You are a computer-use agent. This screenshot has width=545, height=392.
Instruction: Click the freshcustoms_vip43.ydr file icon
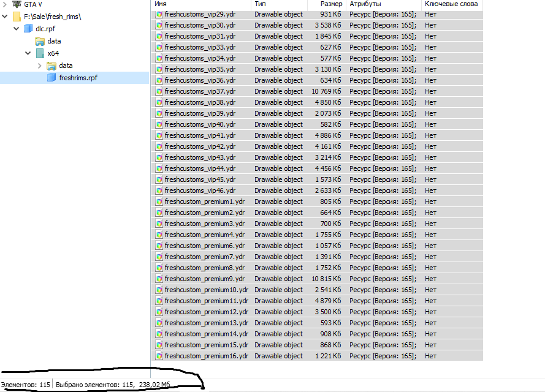tap(159, 157)
